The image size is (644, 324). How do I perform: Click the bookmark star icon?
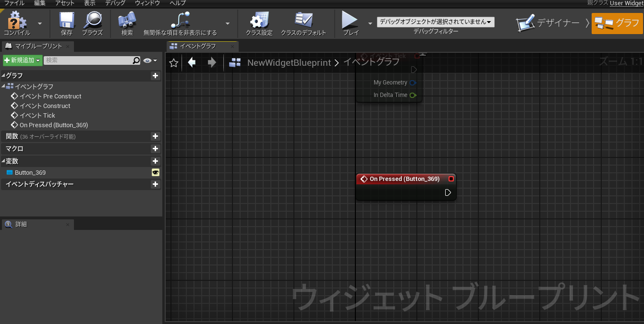[174, 62]
